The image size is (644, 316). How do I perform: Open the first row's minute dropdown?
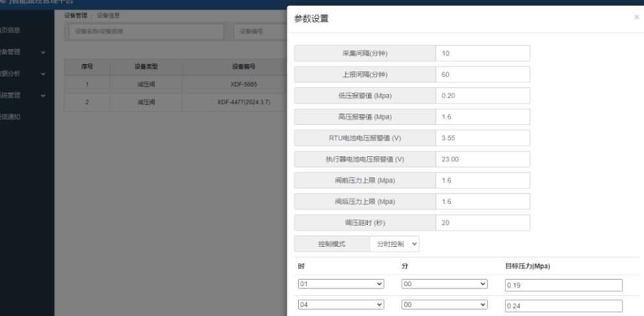click(x=444, y=284)
